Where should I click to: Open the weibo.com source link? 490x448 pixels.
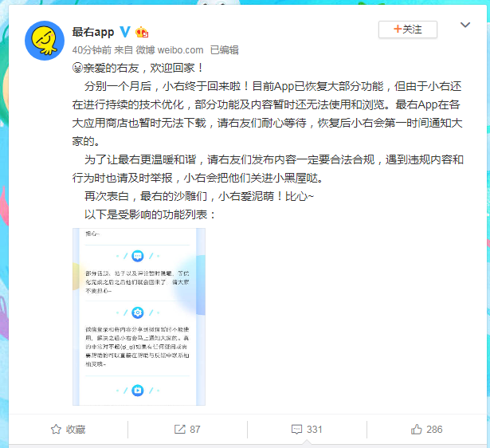pos(180,50)
